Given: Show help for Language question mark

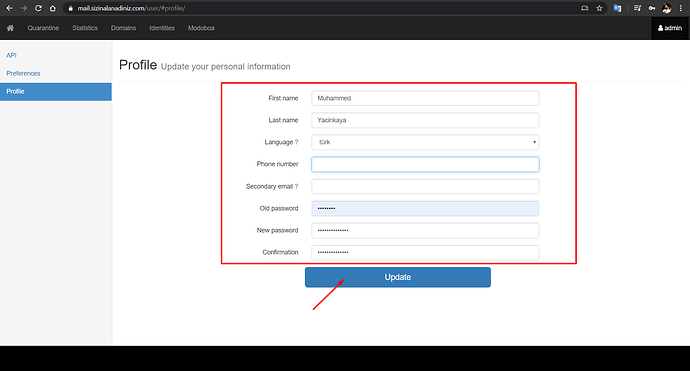Looking at the screenshot, I should pos(296,142).
